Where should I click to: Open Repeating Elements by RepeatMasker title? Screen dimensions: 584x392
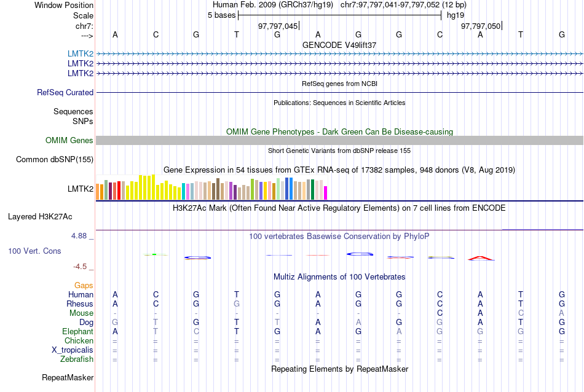(339, 369)
